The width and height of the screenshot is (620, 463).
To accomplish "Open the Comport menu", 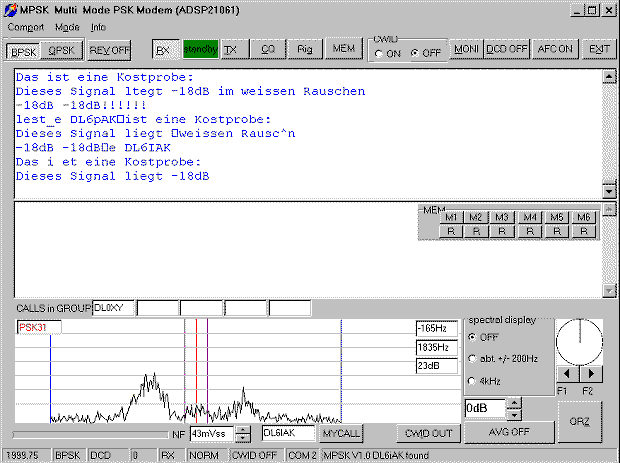I will click(26, 27).
